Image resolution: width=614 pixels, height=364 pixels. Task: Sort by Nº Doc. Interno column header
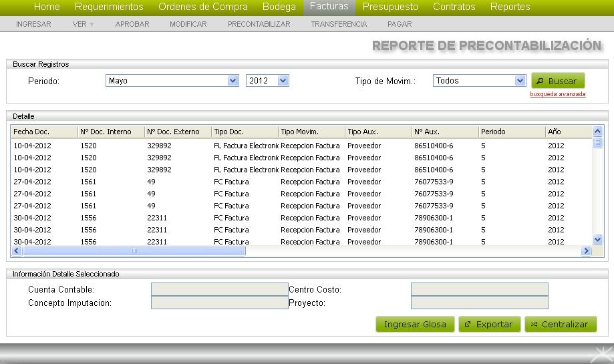coord(111,132)
